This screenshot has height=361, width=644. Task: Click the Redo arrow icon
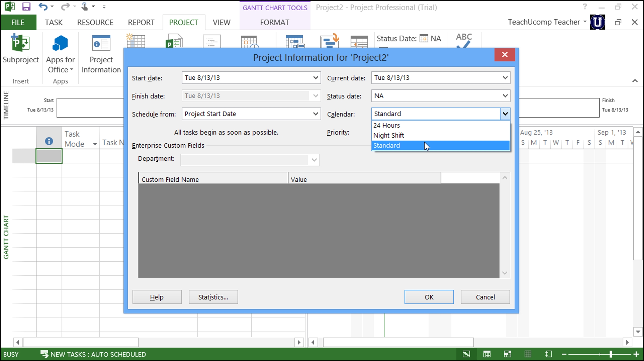pyautogui.click(x=65, y=7)
